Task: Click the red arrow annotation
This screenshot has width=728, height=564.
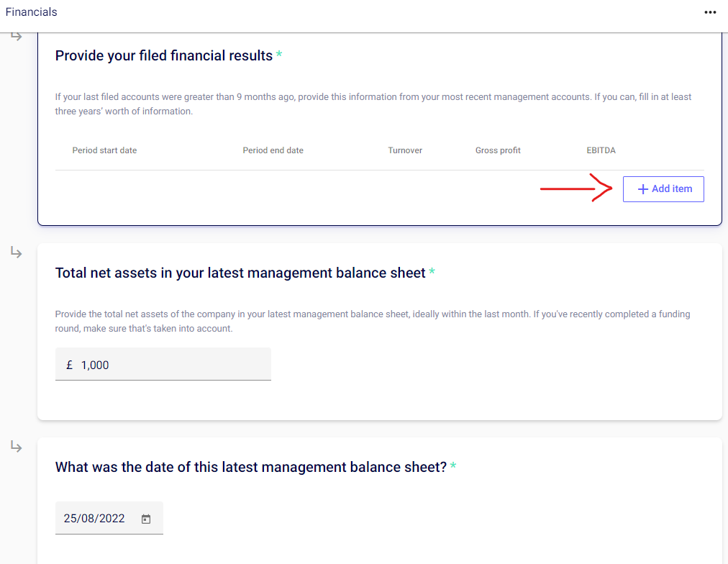Action: coord(575,189)
